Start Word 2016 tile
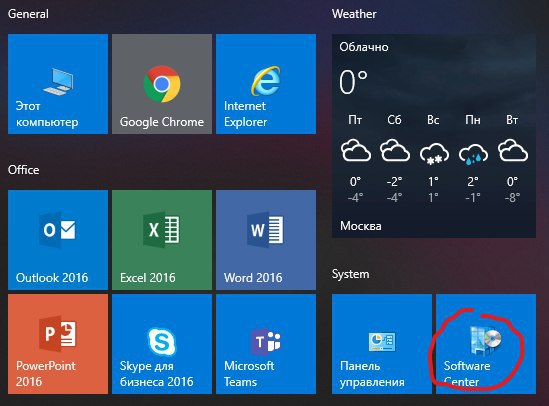This screenshot has width=549, height=406. click(266, 240)
